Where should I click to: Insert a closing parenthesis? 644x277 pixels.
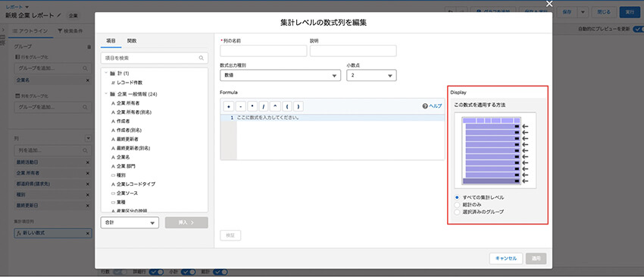(x=298, y=106)
